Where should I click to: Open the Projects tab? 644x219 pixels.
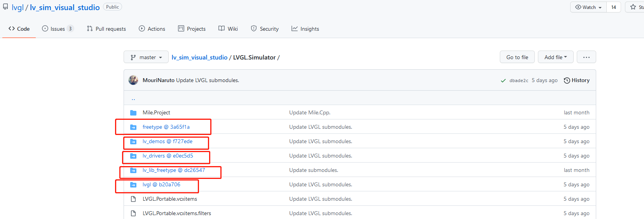coord(192,29)
